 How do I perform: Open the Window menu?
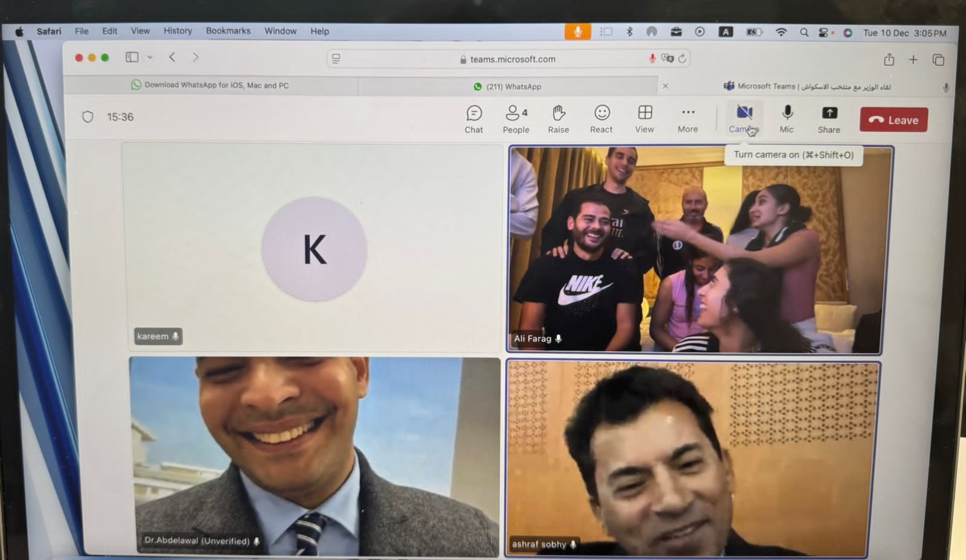coord(280,31)
